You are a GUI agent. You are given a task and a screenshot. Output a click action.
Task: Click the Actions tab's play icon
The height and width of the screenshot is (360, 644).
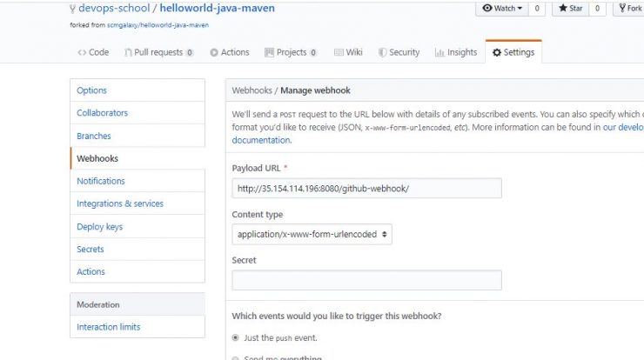(x=214, y=52)
